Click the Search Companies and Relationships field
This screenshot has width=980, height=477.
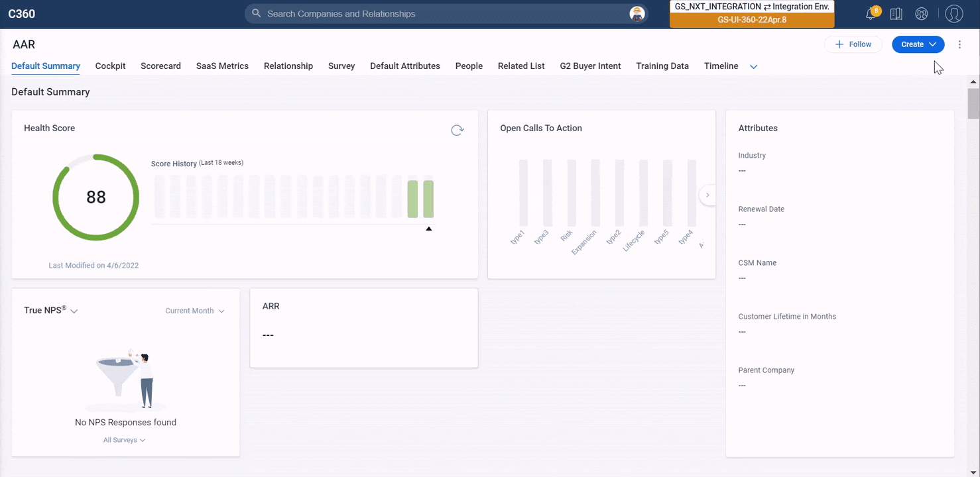438,14
